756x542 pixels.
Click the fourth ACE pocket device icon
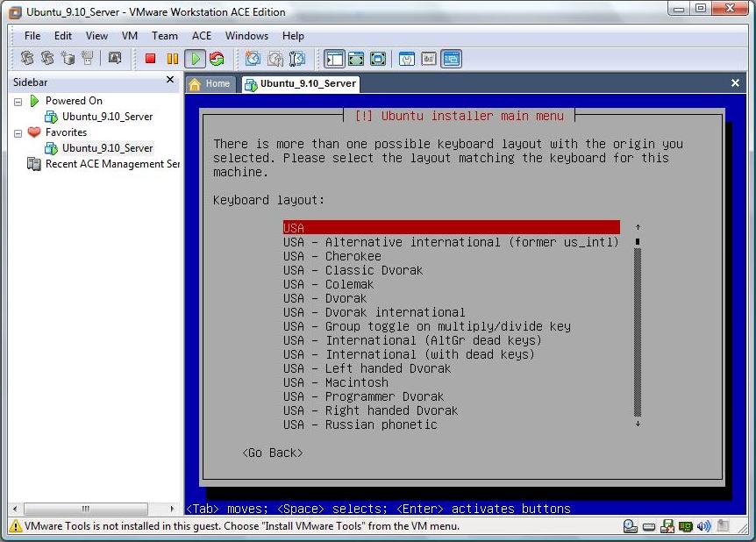[88, 59]
